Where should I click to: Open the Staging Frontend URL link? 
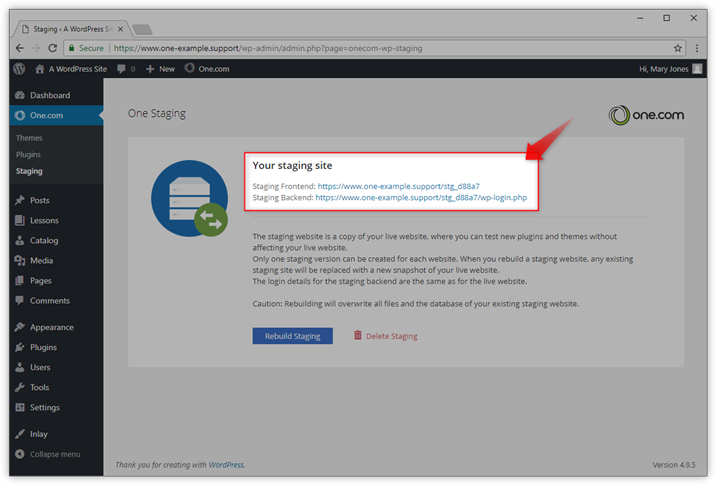click(x=398, y=186)
